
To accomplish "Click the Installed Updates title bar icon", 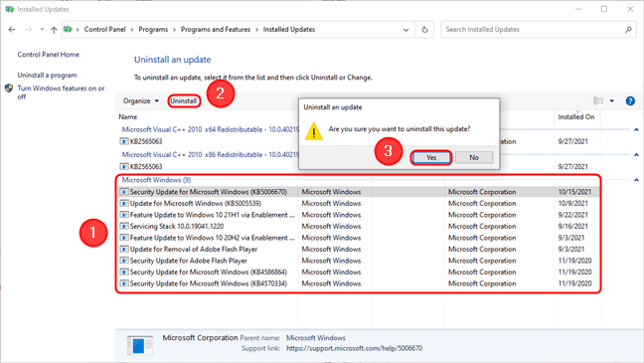I will point(10,9).
